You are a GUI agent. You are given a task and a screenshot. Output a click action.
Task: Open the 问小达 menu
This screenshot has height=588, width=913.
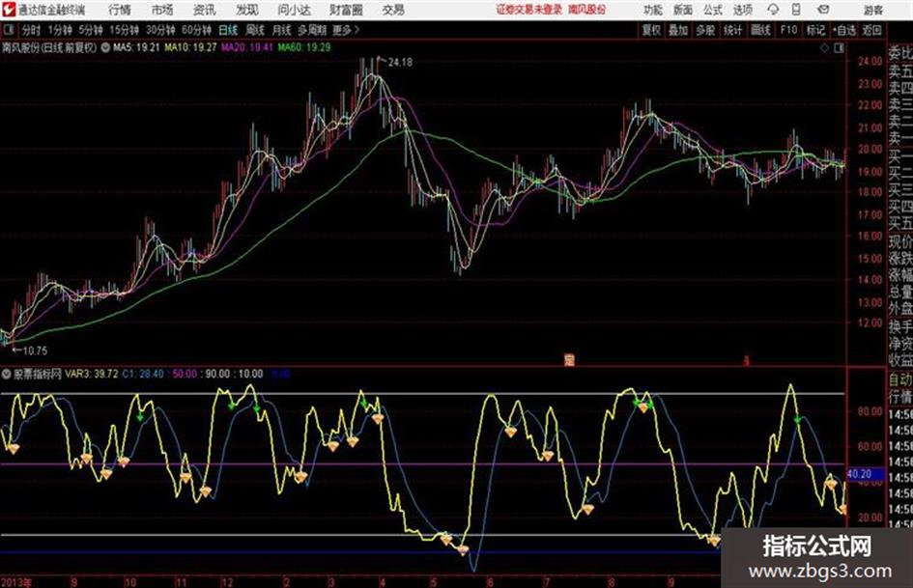(x=294, y=10)
